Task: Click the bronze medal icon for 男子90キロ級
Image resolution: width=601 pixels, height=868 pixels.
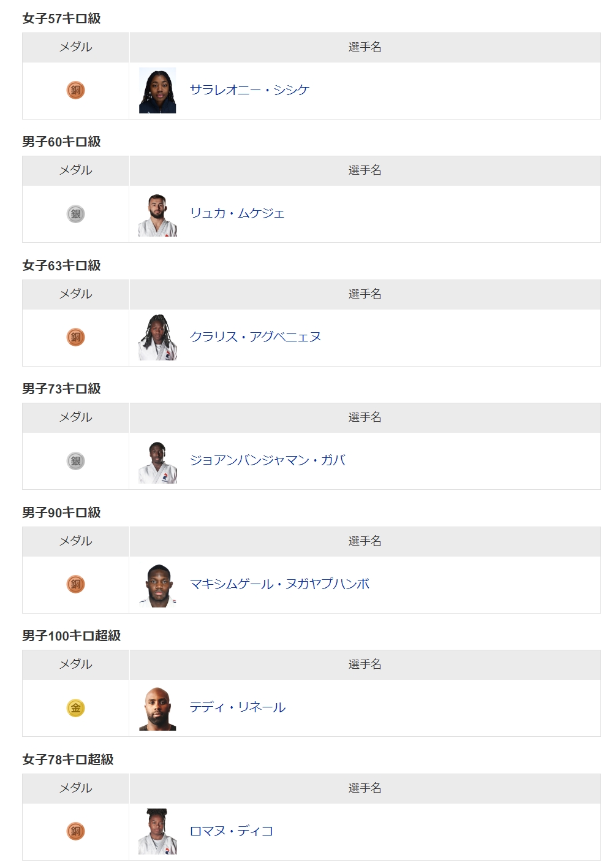Action: (x=75, y=584)
